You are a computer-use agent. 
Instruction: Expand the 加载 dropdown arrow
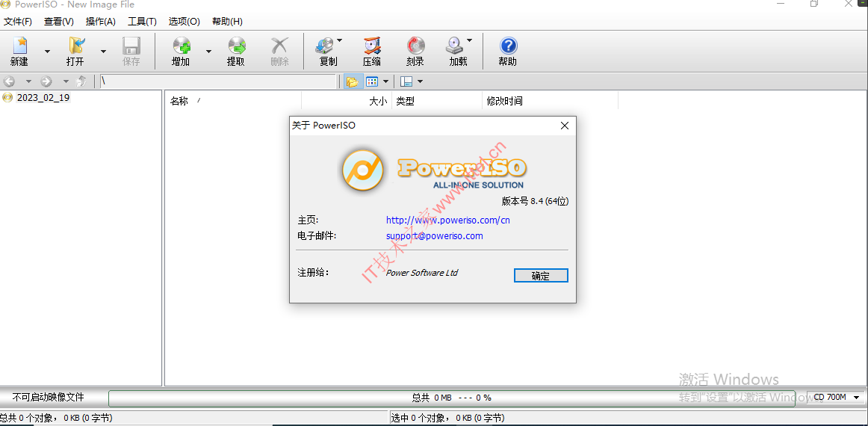(x=469, y=40)
